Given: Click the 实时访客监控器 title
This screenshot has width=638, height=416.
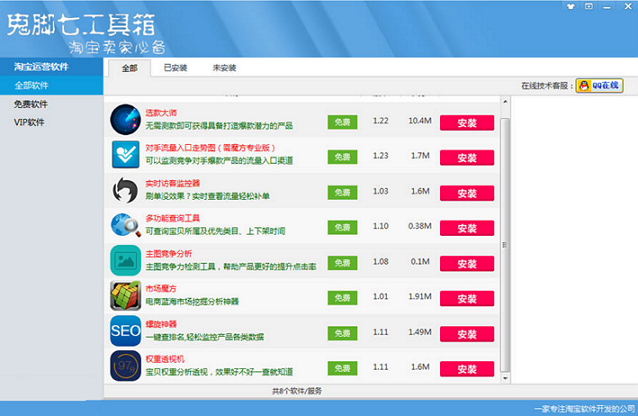Looking at the screenshot, I should point(173,183).
